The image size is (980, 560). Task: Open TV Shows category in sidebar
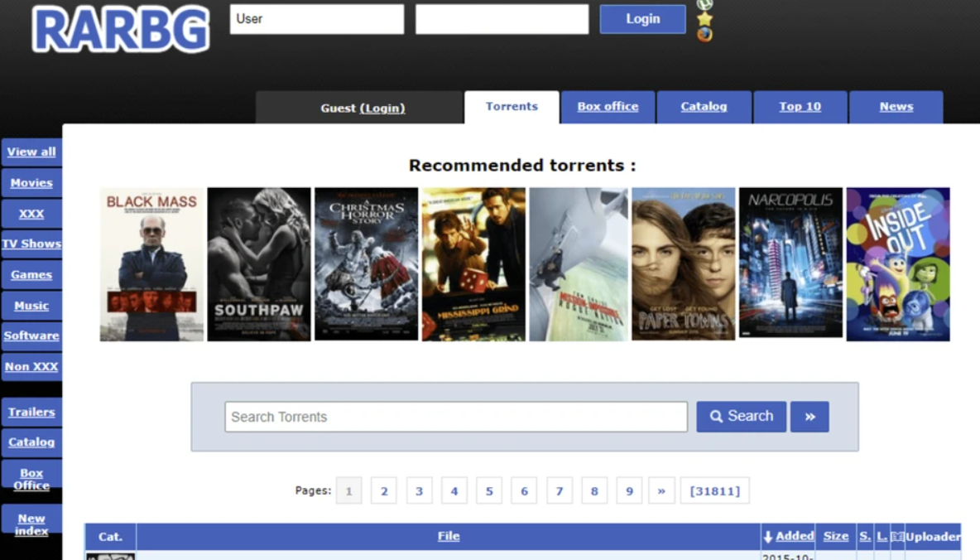(31, 244)
